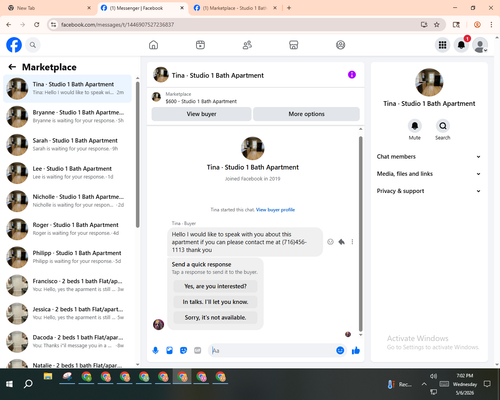
Task: Switch to the New Tab browser tab
Action: click(x=48, y=8)
